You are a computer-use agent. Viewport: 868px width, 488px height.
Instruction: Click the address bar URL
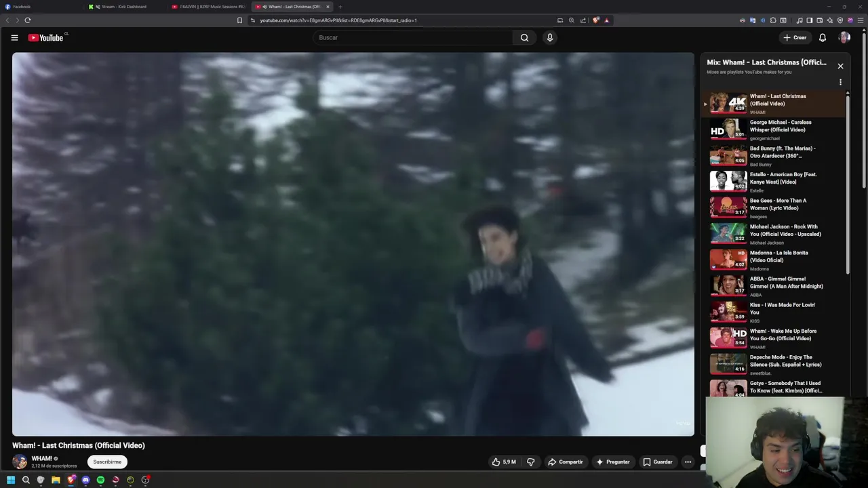[x=338, y=20]
